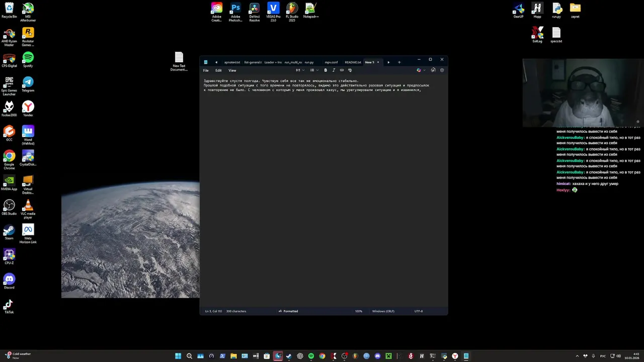Switch to the run.py tab

(x=309, y=62)
